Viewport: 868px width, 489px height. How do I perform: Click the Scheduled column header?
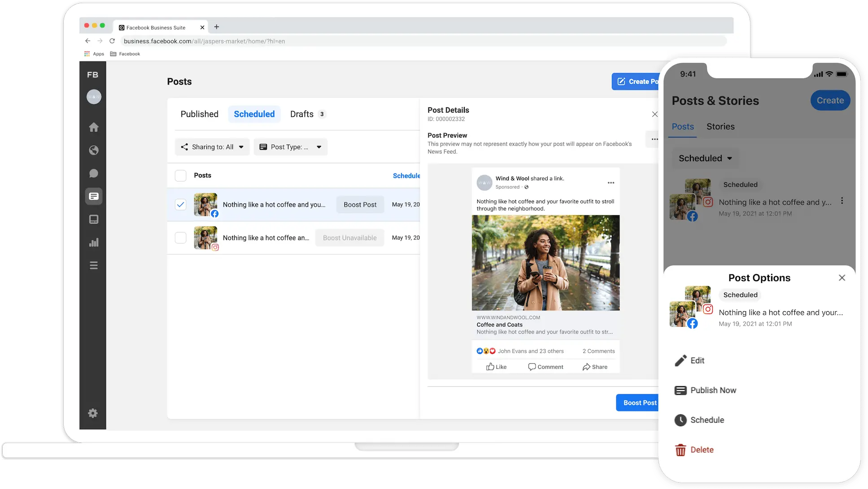coord(406,176)
